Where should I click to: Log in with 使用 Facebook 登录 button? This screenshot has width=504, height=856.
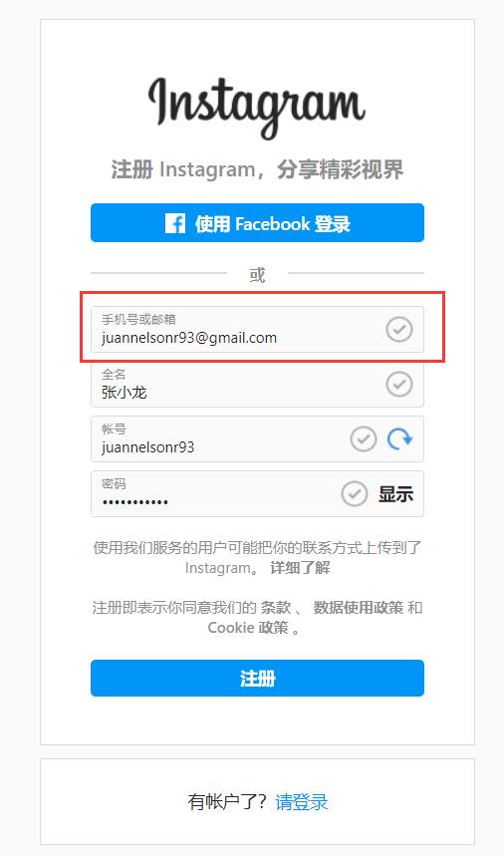coord(257,223)
